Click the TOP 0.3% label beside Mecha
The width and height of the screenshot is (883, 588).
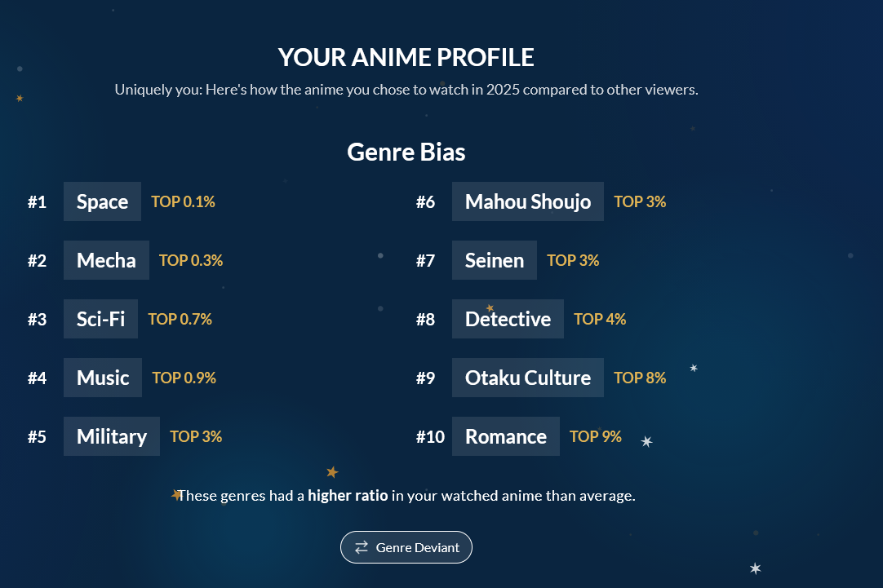(x=191, y=260)
